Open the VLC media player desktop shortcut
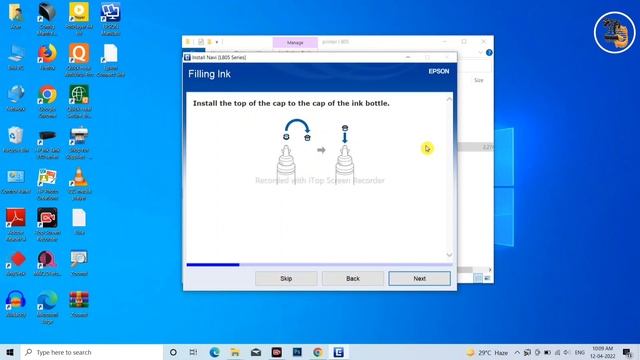Viewport: 640px width, 360px height. [x=79, y=184]
